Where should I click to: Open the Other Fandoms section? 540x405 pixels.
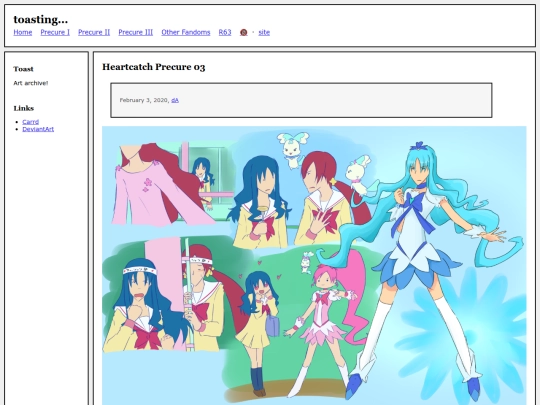186,32
